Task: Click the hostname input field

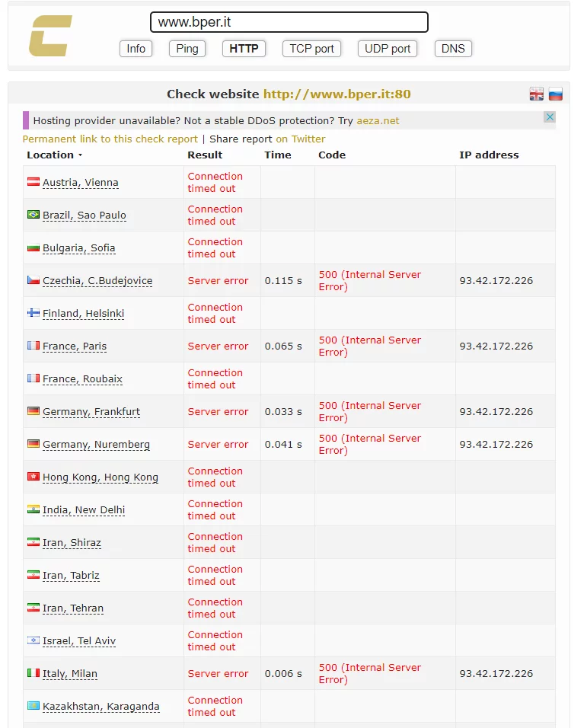Action: 289,22
